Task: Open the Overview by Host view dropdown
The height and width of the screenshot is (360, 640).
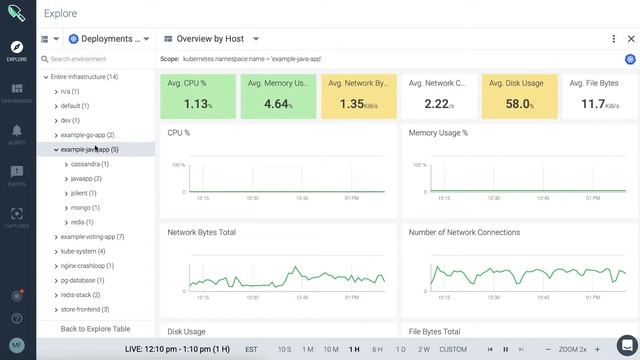Action: [211, 39]
